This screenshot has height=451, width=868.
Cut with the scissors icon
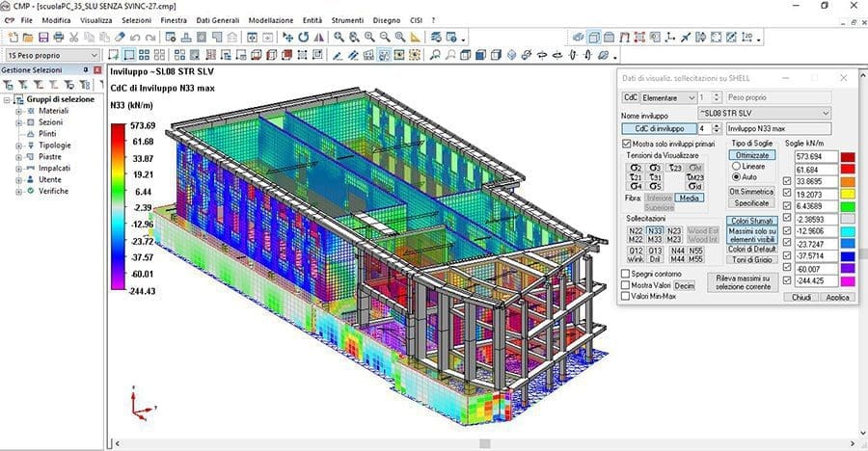tap(73, 38)
